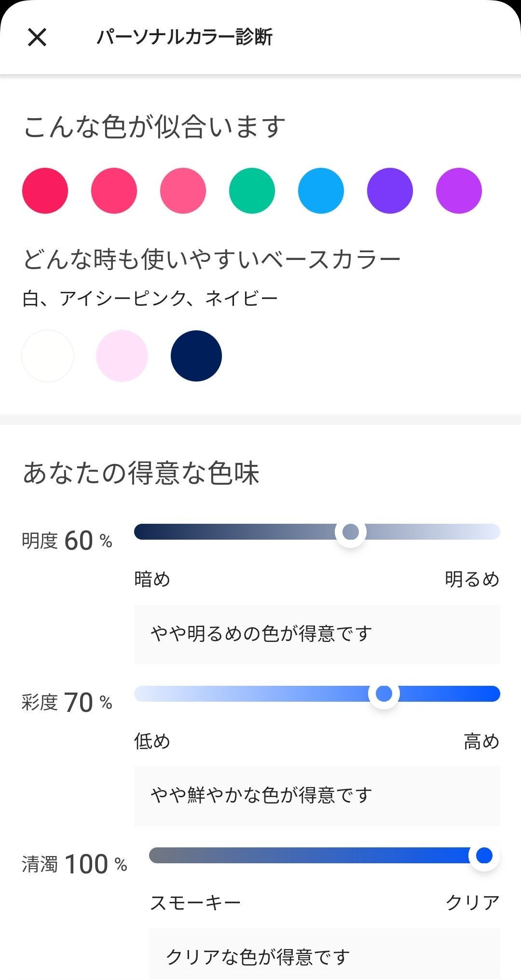
Task: Tap the パーソナルカラー診断 header title
Action: [x=185, y=37]
